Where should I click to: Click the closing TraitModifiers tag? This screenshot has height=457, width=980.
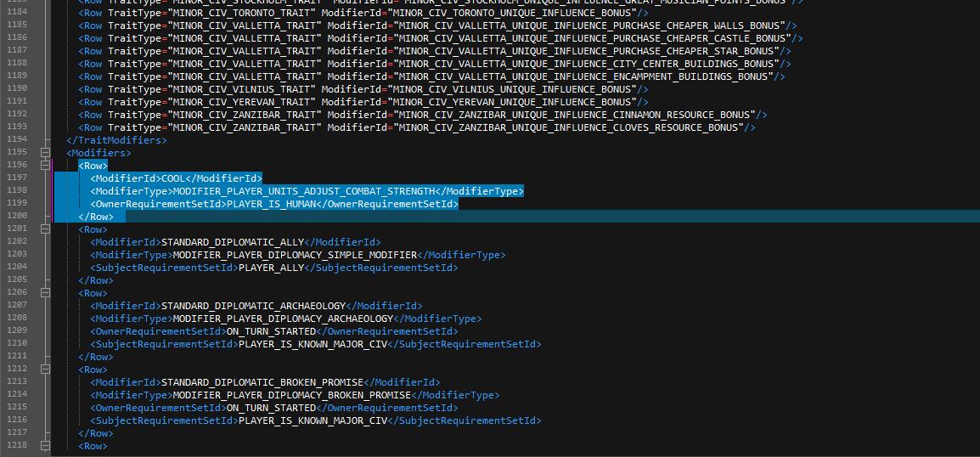pos(117,140)
